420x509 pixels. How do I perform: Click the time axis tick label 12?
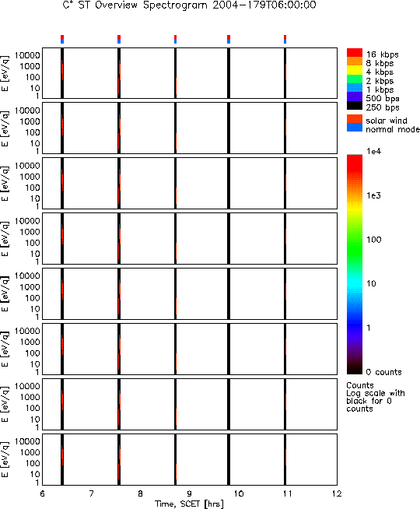point(337,493)
